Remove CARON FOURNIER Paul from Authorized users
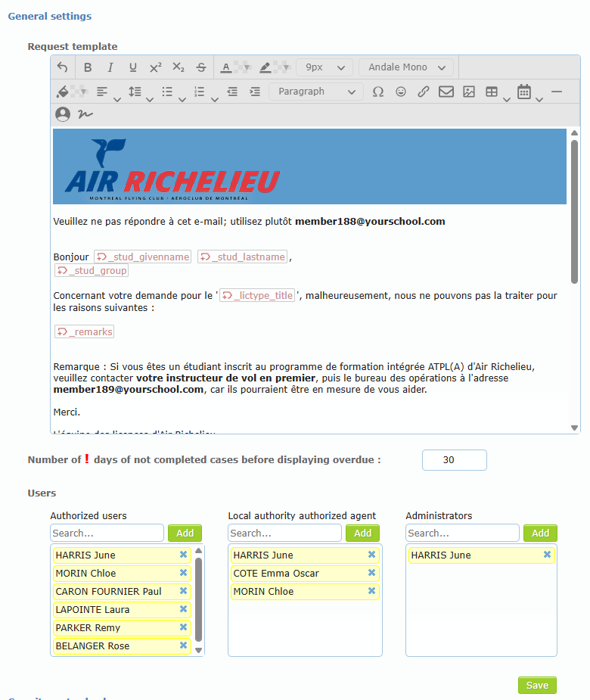The image size is (590, 700). tap(183, 591)
